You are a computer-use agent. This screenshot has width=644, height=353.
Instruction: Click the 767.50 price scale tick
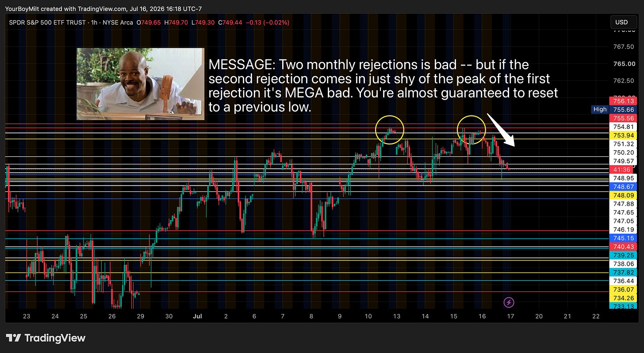pyautogui.click(x=624, y=47)
